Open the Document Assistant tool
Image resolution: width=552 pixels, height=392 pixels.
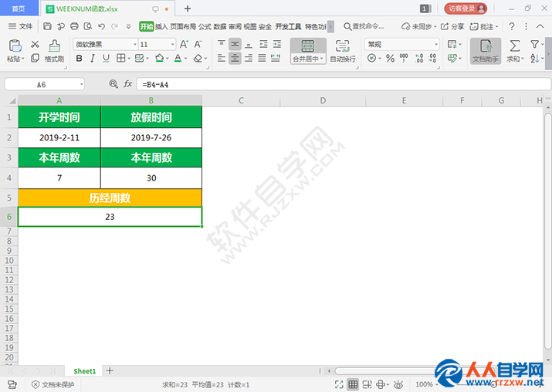point(486,51)
